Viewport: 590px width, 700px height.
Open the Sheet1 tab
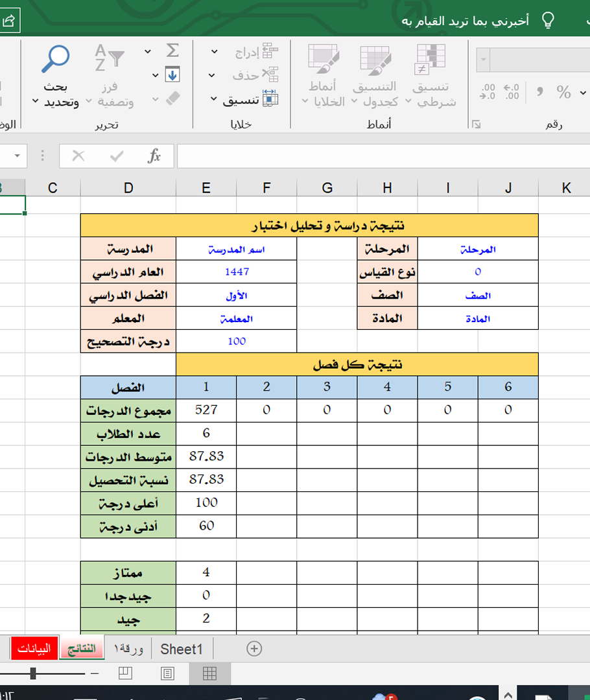pos(182,649)
